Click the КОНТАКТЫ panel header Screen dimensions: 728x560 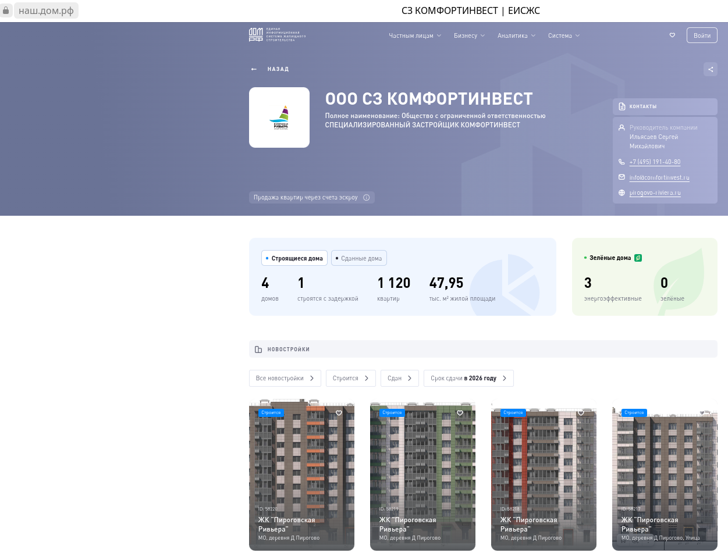pos(665,106)
